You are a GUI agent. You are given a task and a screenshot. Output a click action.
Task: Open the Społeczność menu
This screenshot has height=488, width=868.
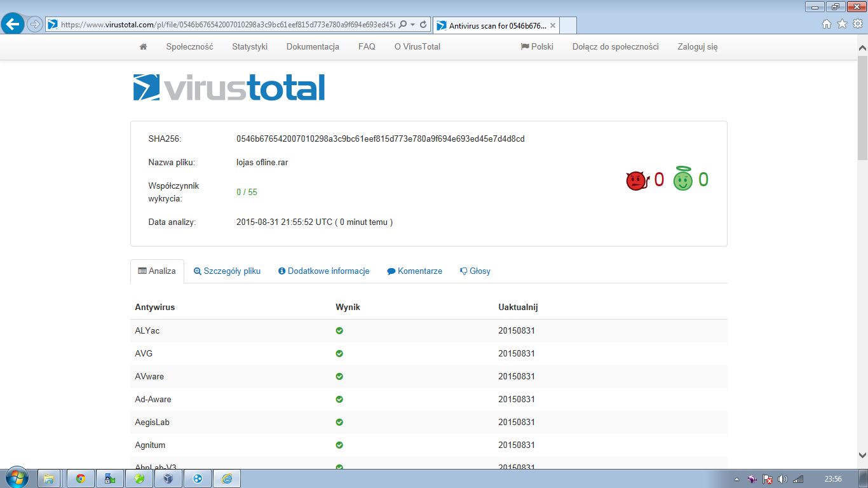[189, 46]
